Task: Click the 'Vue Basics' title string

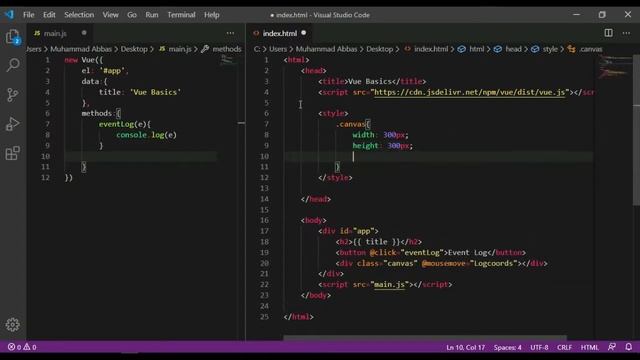Action: point(155,92)
